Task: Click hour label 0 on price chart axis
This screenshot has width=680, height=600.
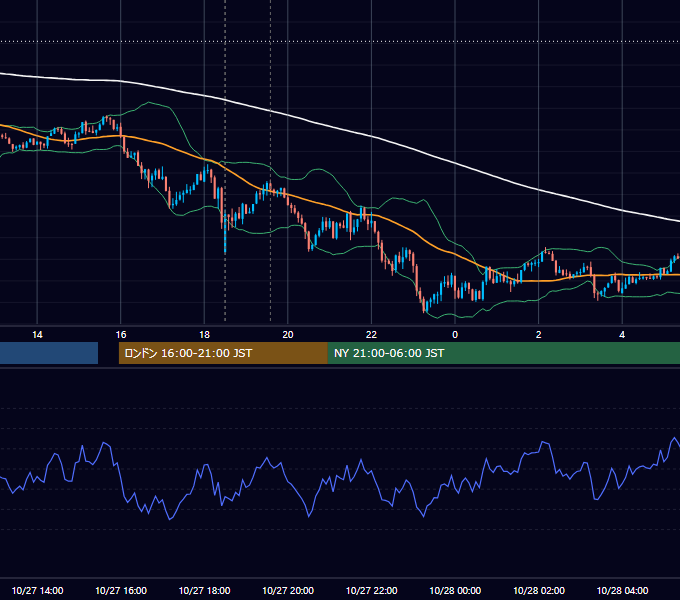Action: click(x=455, y=335)
